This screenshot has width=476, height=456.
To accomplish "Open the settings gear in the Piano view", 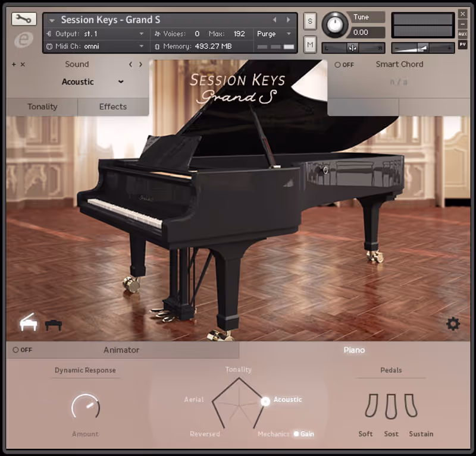I will point(453,323).
